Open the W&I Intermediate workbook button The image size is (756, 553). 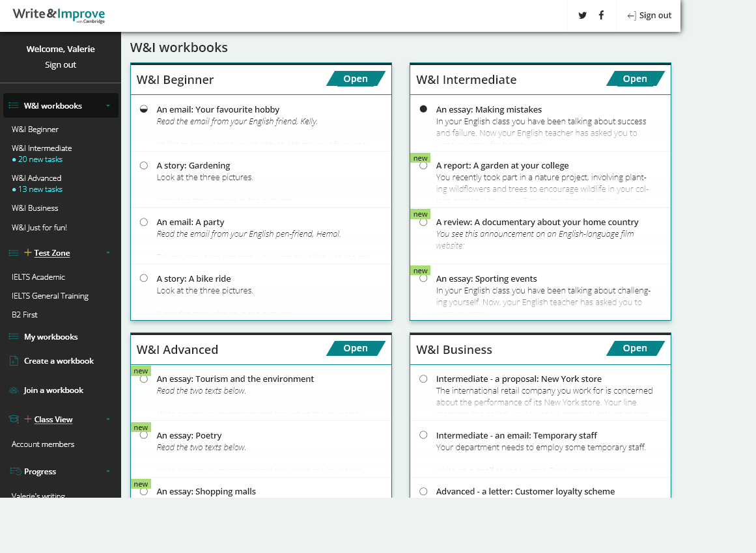[635, 79]
